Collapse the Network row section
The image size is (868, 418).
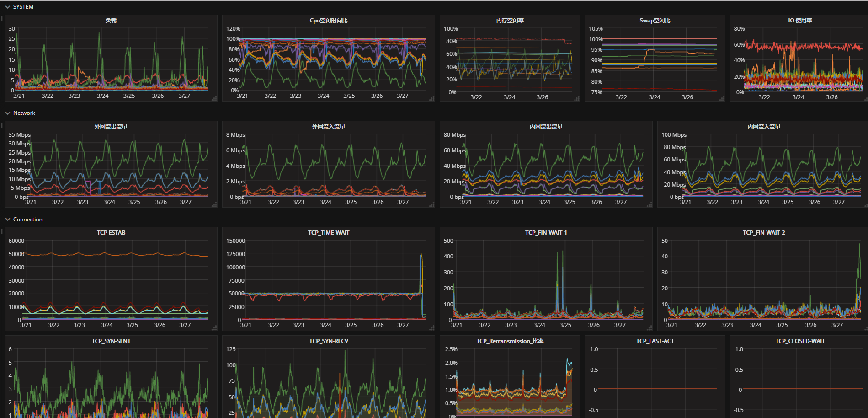click(x=8, y=113)
